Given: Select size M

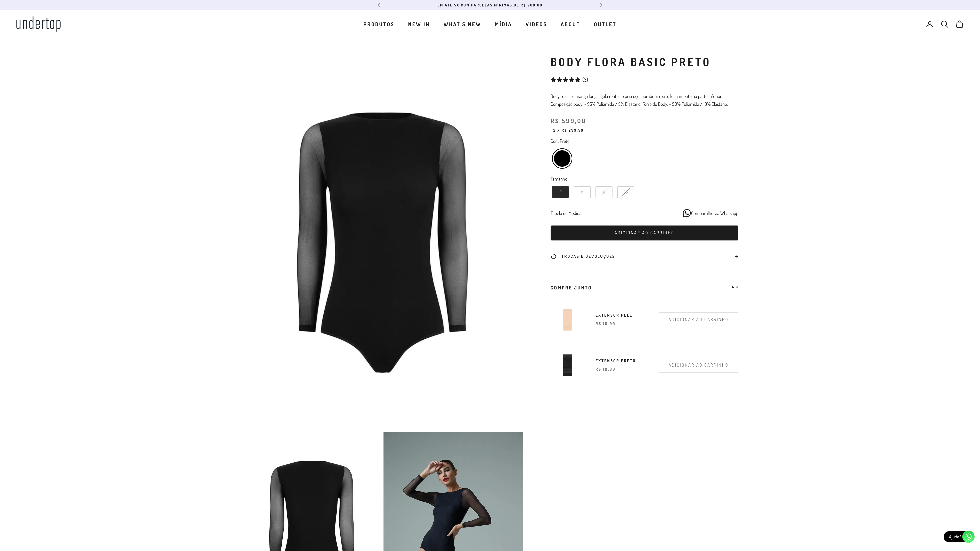Looking at the screenshot, I should tap(582, 192).
